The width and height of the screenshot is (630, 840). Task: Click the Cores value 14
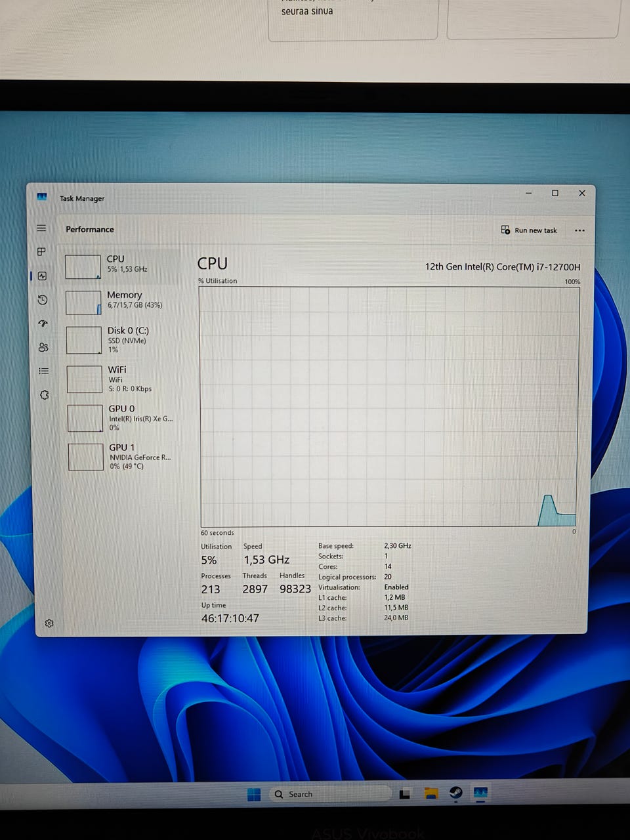[388, 566]
